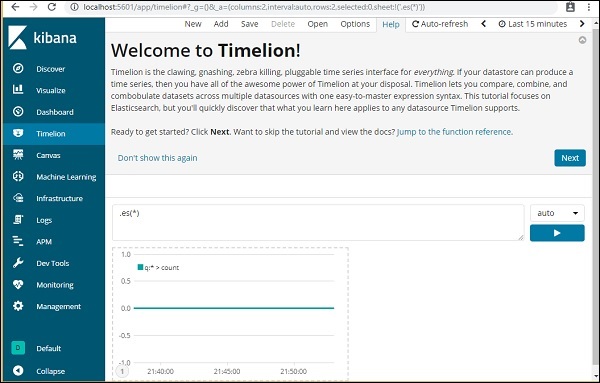This screenshot has height=383, width=600.
Task: Open the Canvas text link
Action: tap(48, 155)
